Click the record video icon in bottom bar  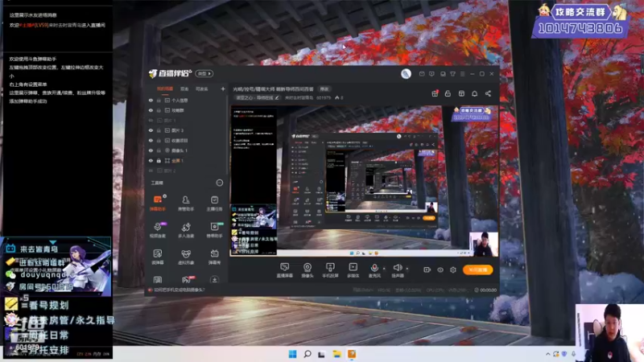(x=427, y=269)
